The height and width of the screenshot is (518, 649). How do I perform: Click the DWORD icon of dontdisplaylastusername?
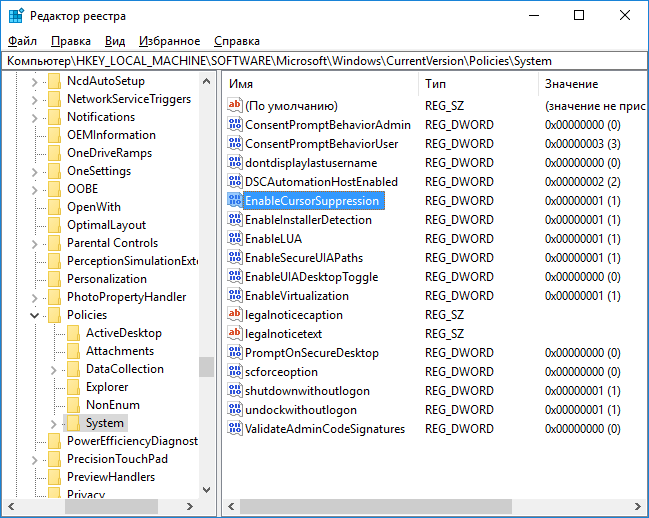pyautogui.click(x=235, y=162)
